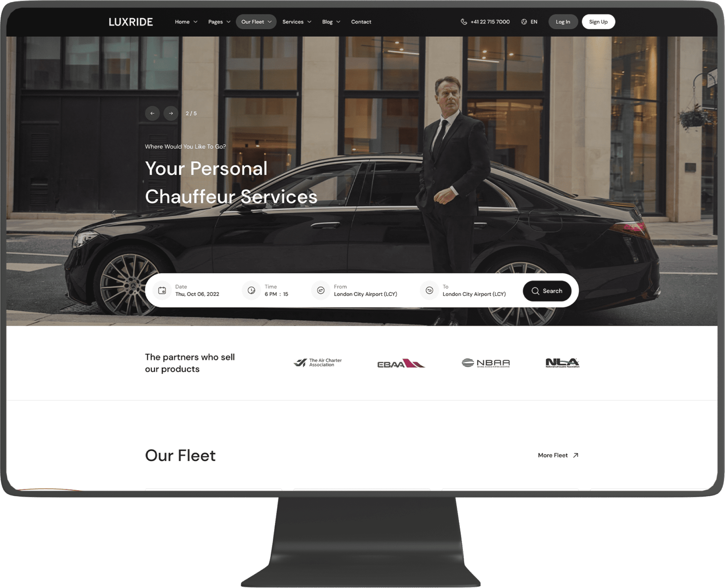This screenshot has width=725, height=588.
Task: Click the date picker calendar icon
Action: pyautogui.click(x=162, y=291)
